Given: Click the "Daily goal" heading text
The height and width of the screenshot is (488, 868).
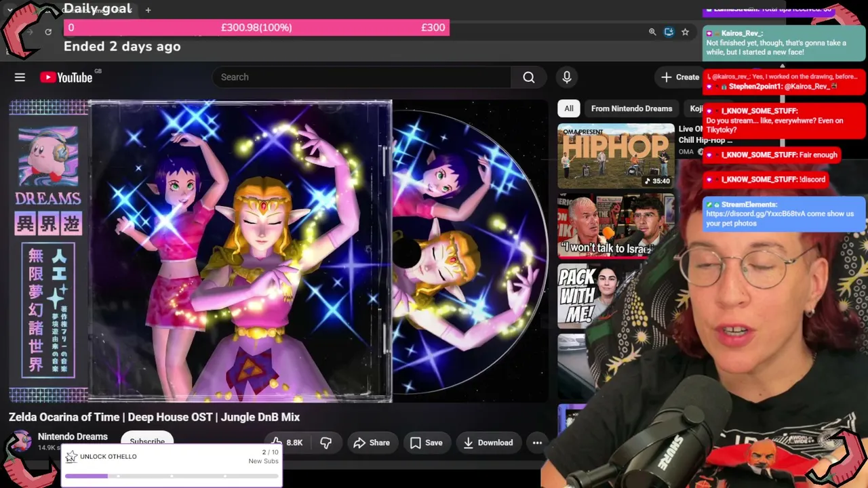Looking at the screenshot, I should pyautogui.click(x=98, y=9).
